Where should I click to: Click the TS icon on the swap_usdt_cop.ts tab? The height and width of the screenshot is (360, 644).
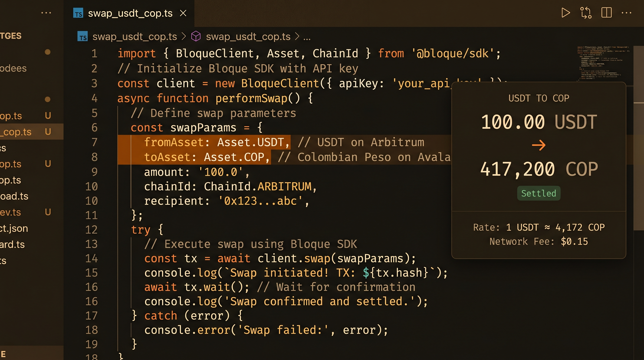(x=78, y=14)
